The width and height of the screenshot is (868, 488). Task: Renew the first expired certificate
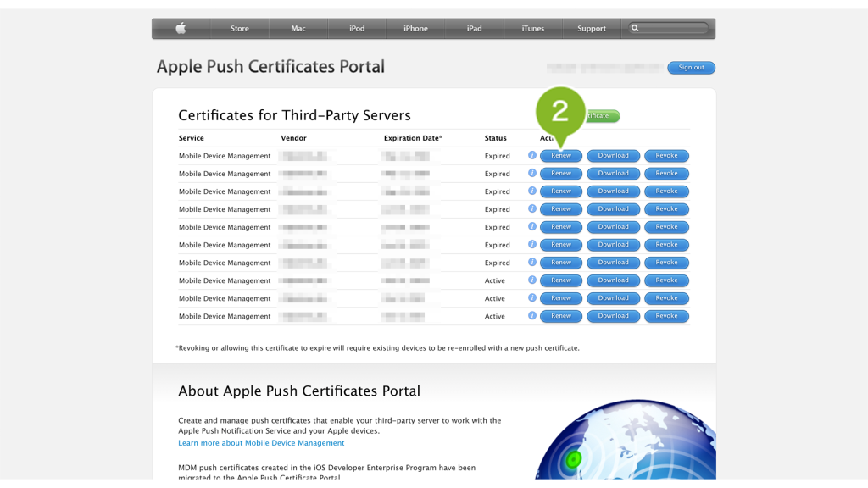(561, 156)
